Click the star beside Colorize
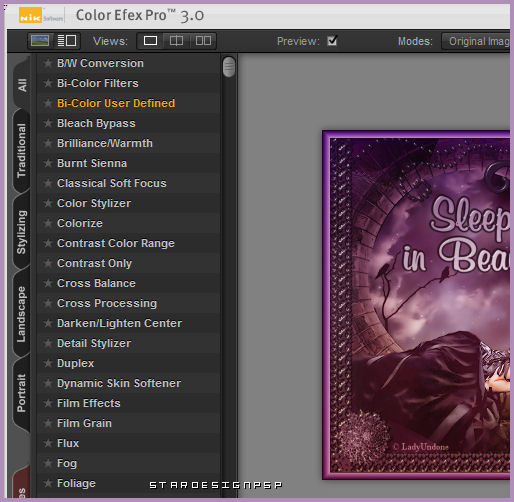The width and height of the screenshot is (514, 502). click(x=48, y=223)
